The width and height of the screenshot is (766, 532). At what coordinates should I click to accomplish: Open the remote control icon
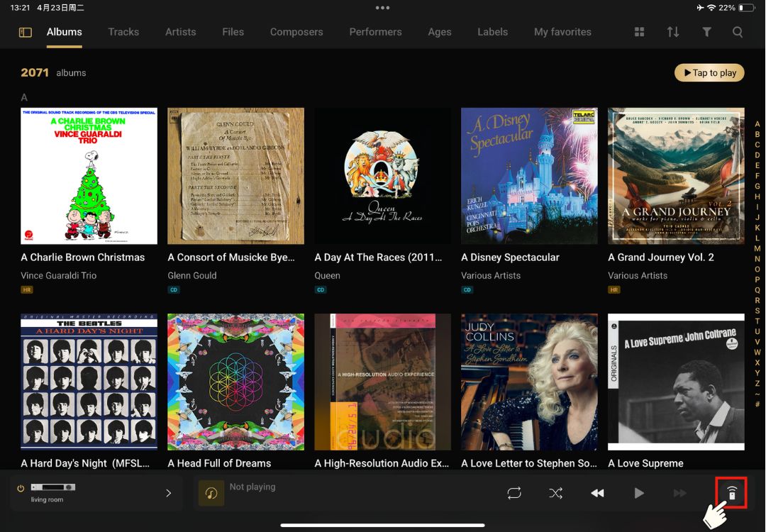pyautogui.click(x=732, y=493)
